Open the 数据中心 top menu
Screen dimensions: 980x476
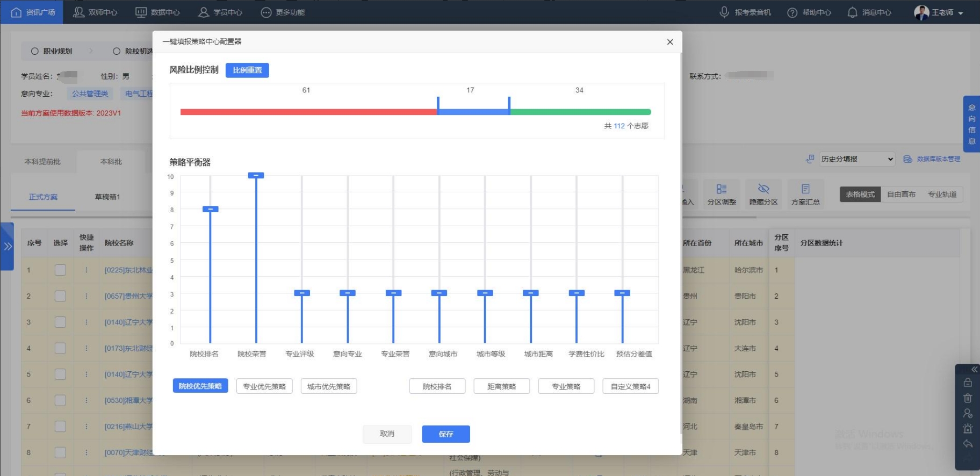pyautogui.click(x=157, y=12)
